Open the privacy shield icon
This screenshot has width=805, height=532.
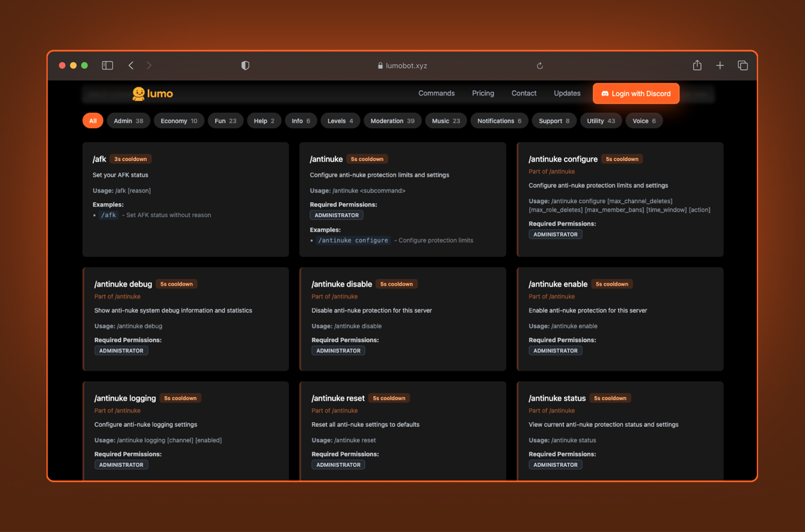tap(245, 65)
